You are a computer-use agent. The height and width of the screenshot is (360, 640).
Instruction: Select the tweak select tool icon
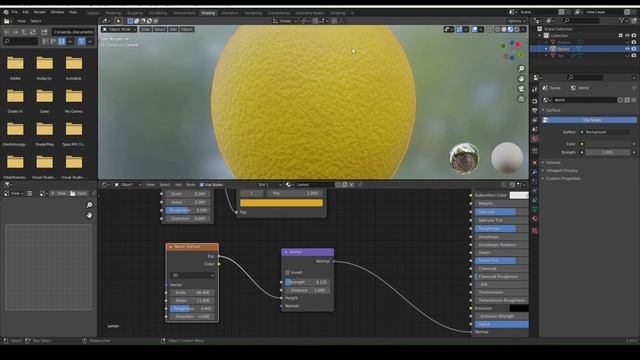point(118,21)
